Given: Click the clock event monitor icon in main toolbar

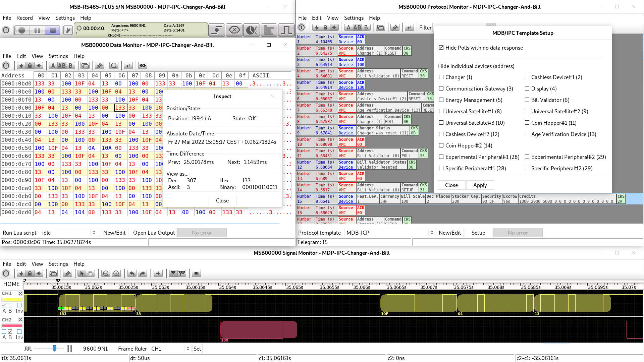Looking at the screenshot, I should 251,30.
